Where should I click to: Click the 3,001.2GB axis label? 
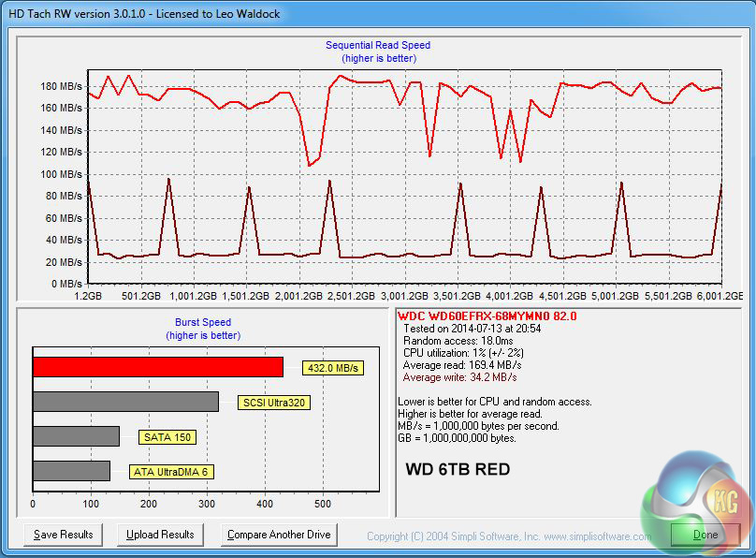tap(404, 296)
